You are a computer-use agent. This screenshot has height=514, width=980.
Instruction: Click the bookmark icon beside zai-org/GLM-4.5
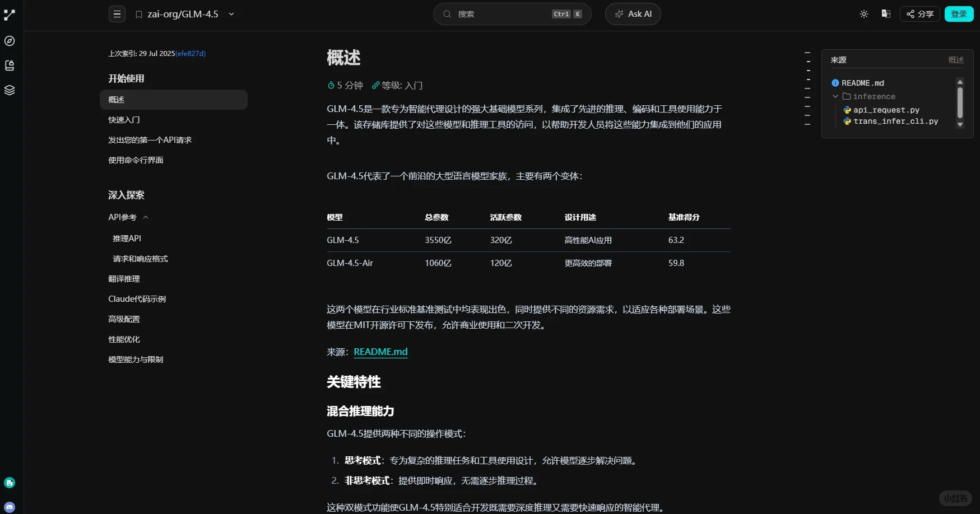pos(138,14)
